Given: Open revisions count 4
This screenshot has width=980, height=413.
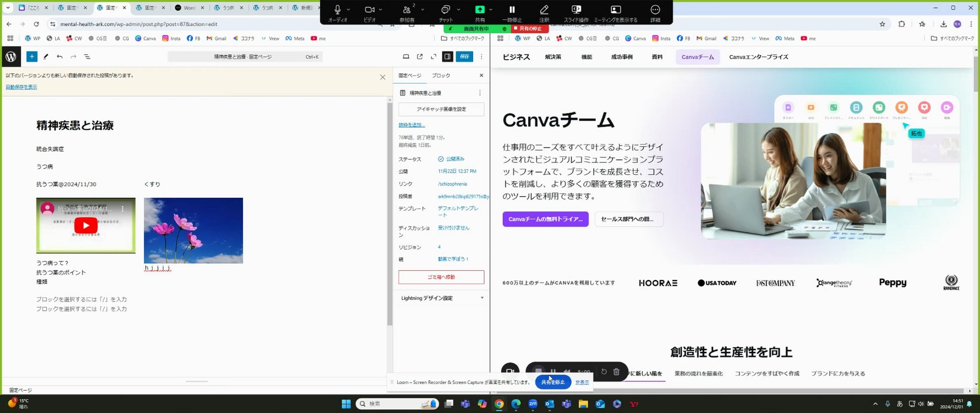Looking at the screenshot, I should pyautogui.click(x=439, y=247).
